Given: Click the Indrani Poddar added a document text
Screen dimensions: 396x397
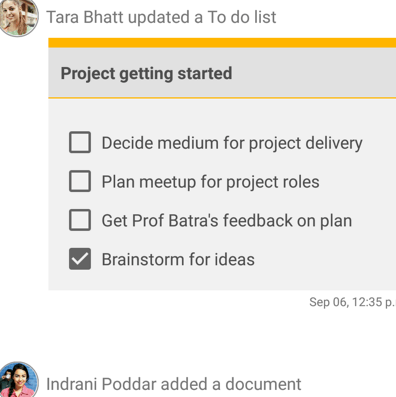Looking at the screenshot, I should pyautogui.click(x=174, y=384).
